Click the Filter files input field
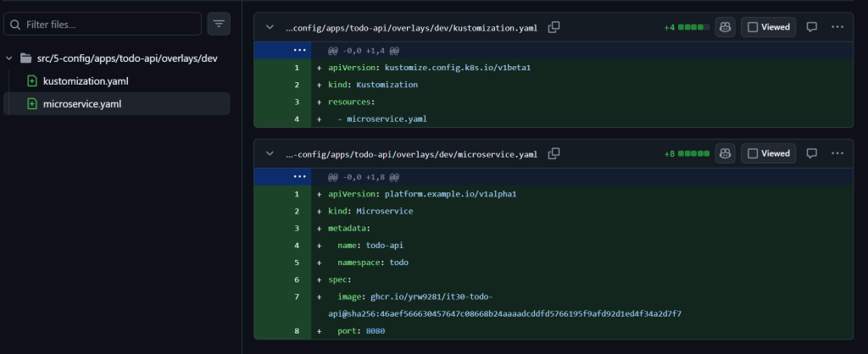 click(103, 25)
